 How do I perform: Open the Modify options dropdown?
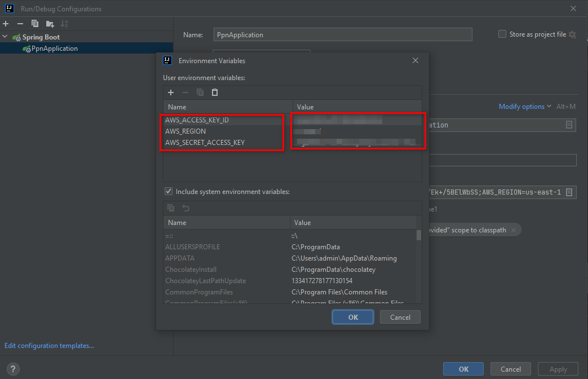click(525, 107)
